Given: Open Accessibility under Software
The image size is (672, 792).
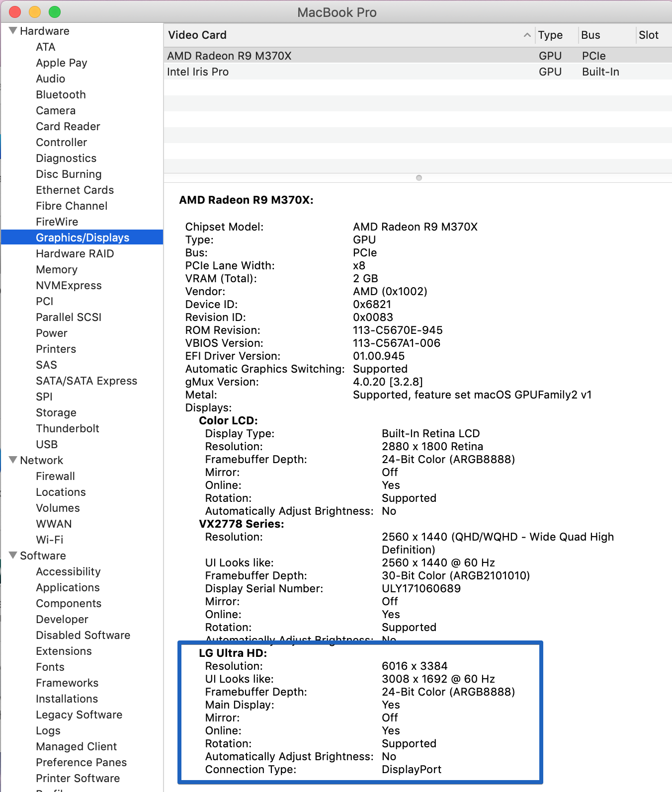Looking at the screenshot, I should [69, 571].
